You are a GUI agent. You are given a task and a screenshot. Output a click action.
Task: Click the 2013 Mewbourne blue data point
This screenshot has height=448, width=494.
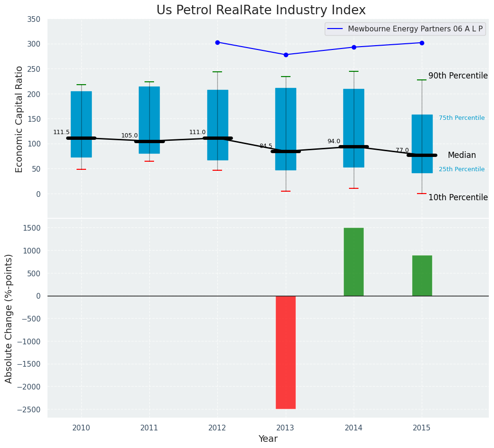[286, 55]
